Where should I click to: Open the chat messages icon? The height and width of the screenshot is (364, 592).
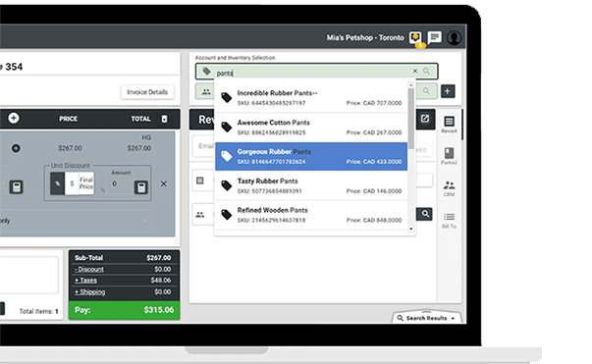(435, 37)
